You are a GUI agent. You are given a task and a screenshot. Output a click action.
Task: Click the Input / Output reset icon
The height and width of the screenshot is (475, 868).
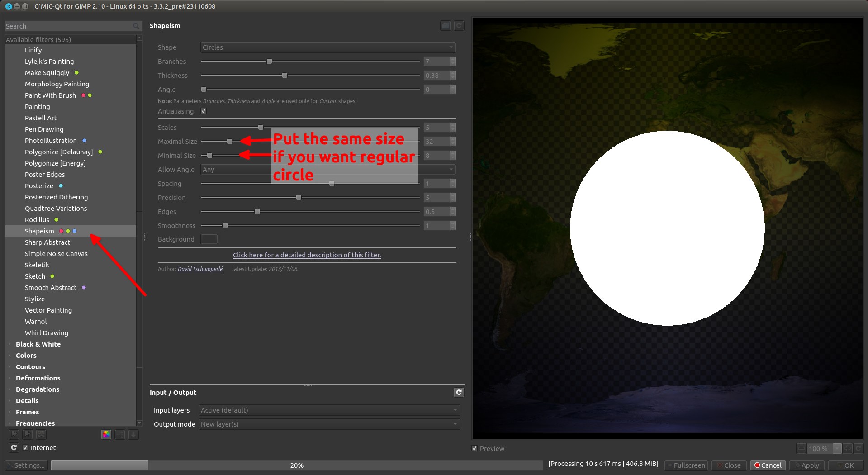[459, 393]
